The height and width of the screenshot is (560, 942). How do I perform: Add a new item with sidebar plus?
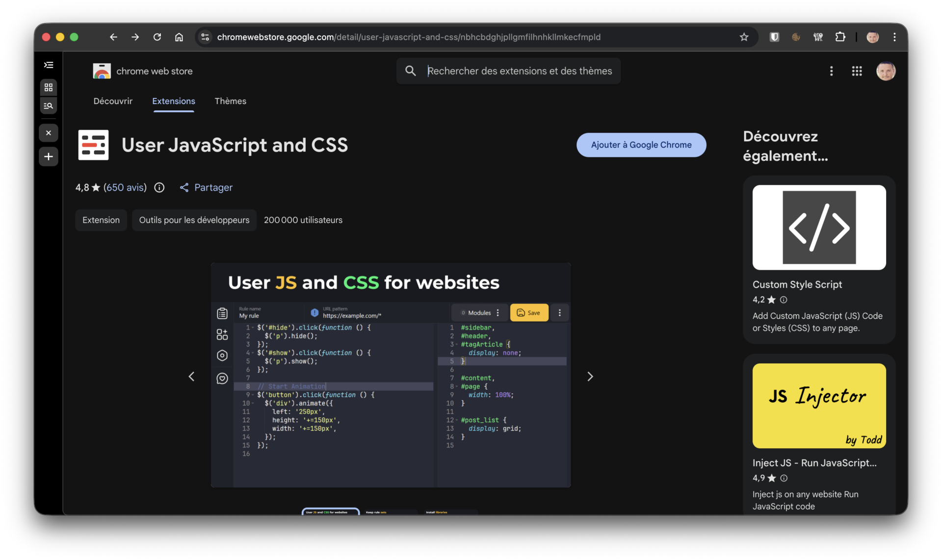click(x=49, y=157)
